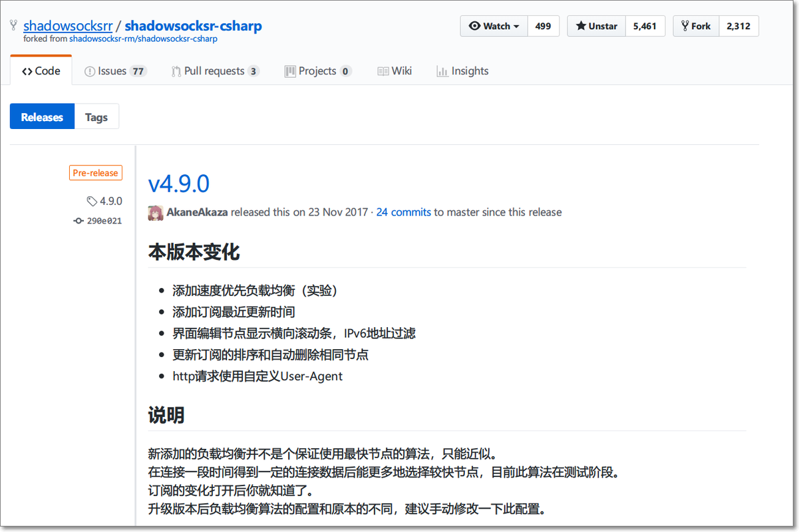This screenshot has height=532, width=799.
Task: Switch to the Insights tab
Action: coord(462,71)
